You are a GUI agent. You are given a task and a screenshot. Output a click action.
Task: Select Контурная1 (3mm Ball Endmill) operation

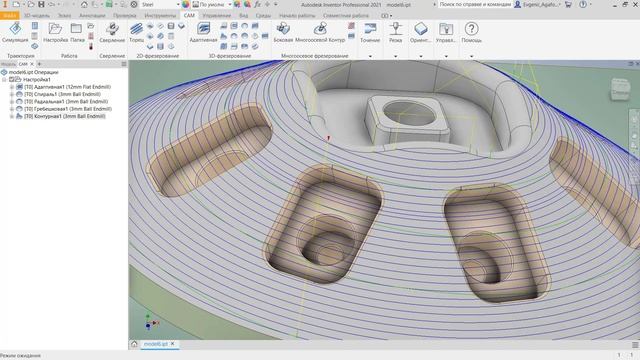[x=65, y=116]
